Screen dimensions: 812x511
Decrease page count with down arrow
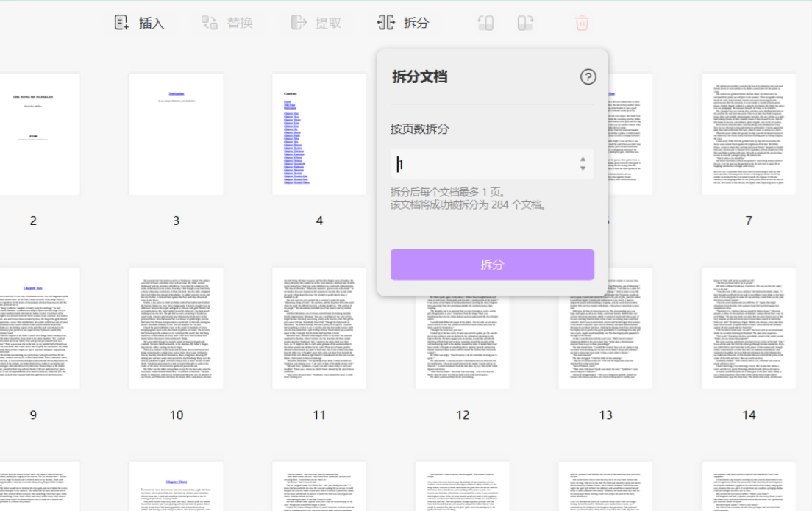click(x=583, y=168)
